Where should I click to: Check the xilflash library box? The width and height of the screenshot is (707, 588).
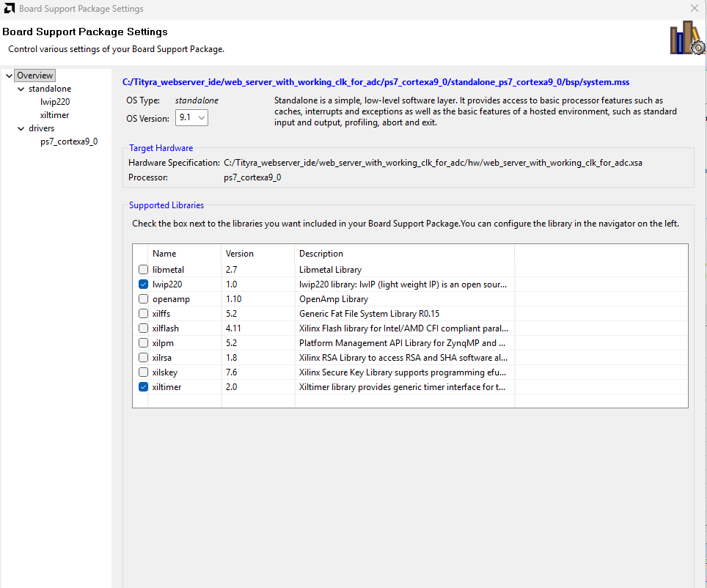[144, 328]
